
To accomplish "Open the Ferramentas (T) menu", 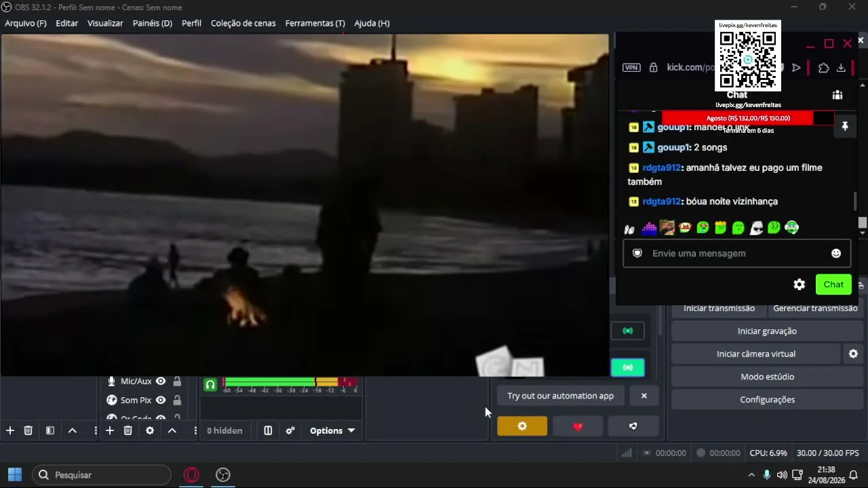I will (x=315, y=23).
